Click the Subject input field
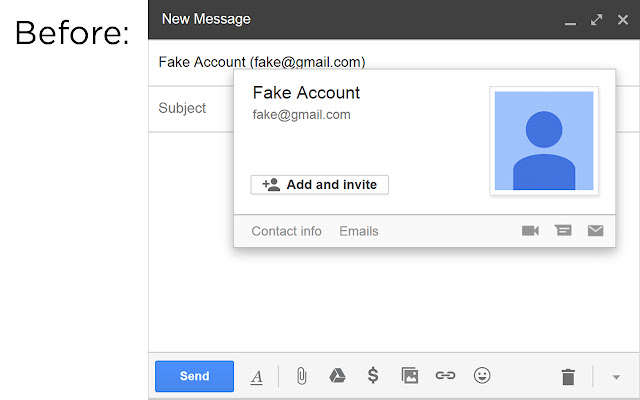640x400 pixels. [x=190, y=108]
